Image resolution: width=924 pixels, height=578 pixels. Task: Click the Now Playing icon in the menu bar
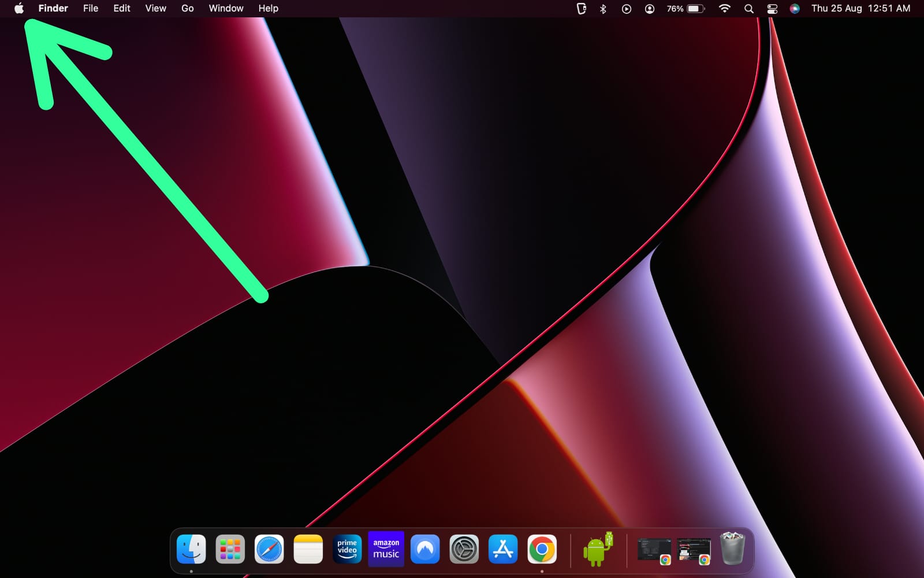626,9
